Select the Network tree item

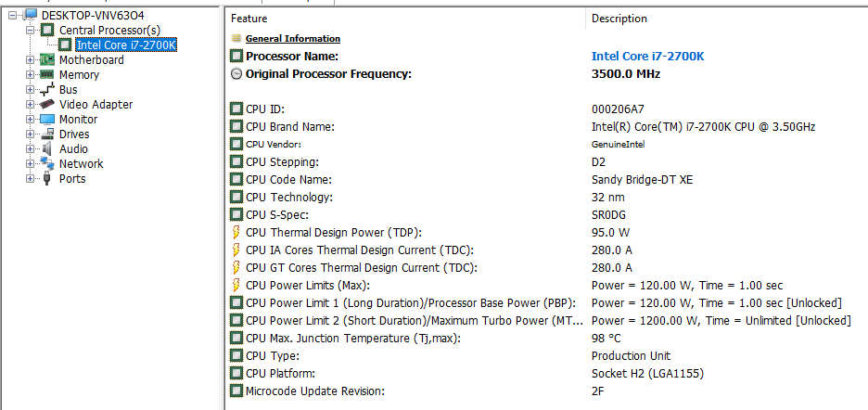81,164
